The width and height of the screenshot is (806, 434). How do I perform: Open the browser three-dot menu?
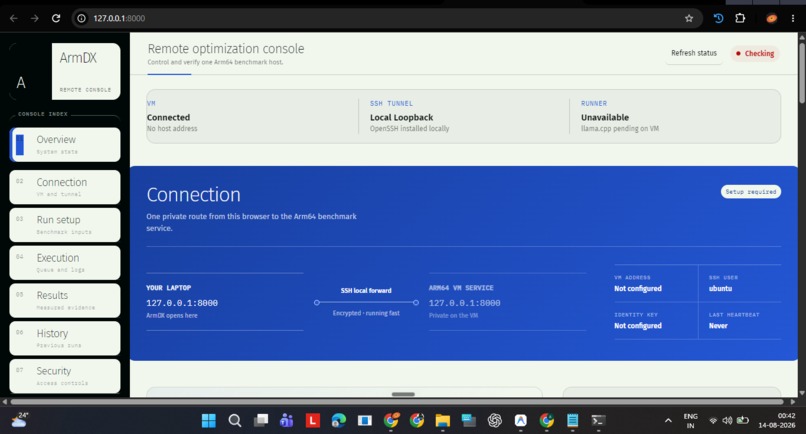(793, 19)
